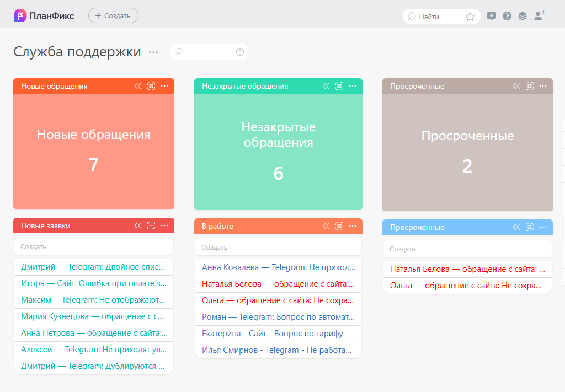Open the user profile icon

tap(539, 16)
